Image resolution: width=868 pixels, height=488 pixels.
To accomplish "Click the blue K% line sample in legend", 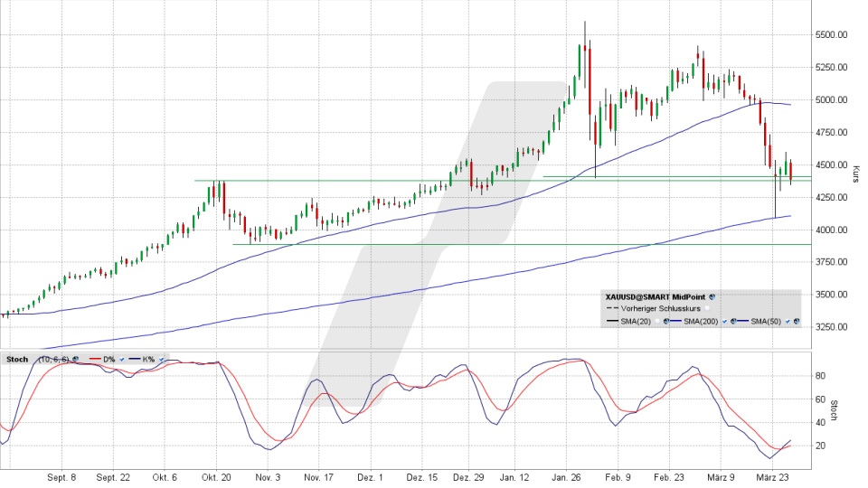I will click(x=136, y=359).
